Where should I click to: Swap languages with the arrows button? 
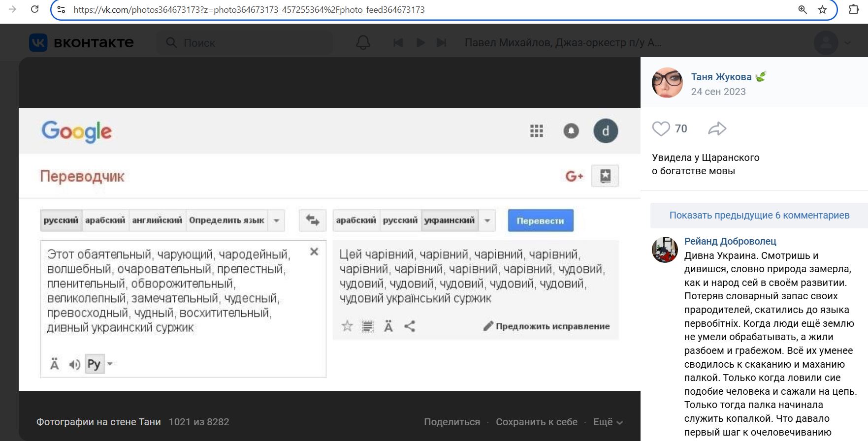click(313, 220)
